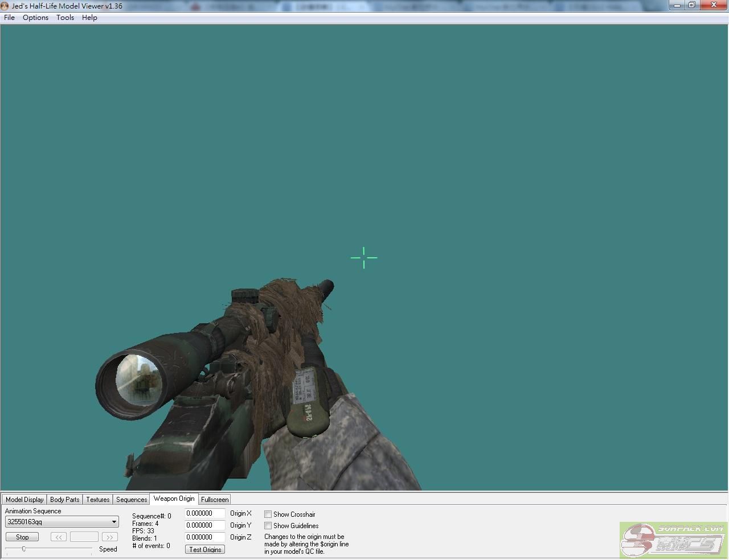Screen dimensions: 729x560
Task: Switch to the Textures tab
Action: tap(97, 500)
